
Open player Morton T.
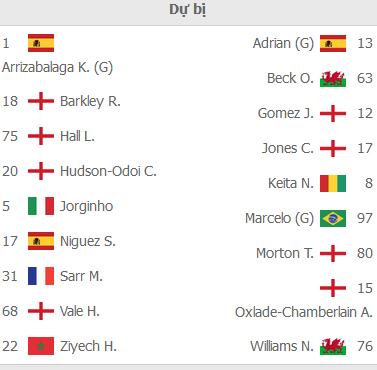pyautogui.click(x=285, y=253)
